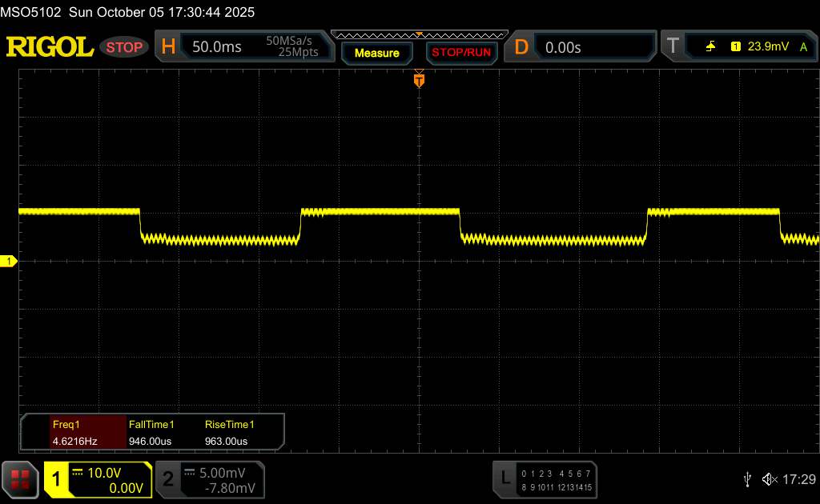Open the 23.9mV trigger level setting

(768, 47)
